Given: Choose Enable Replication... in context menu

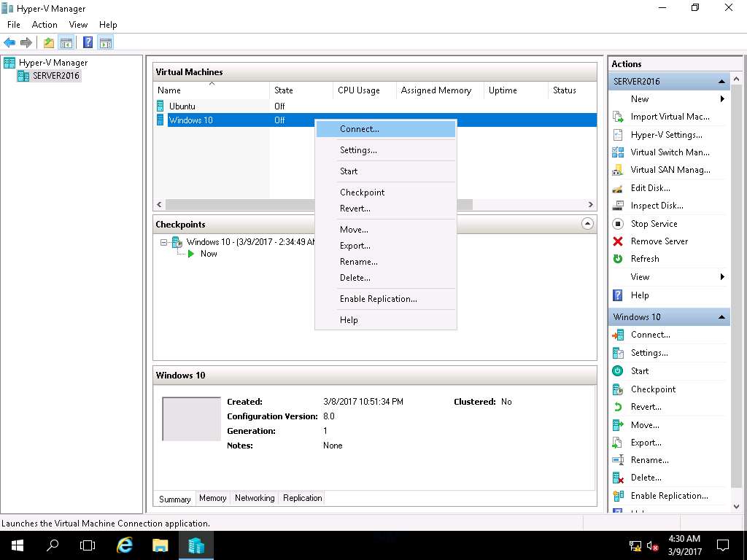Looking at the screenshot, I should coord(386,299).
